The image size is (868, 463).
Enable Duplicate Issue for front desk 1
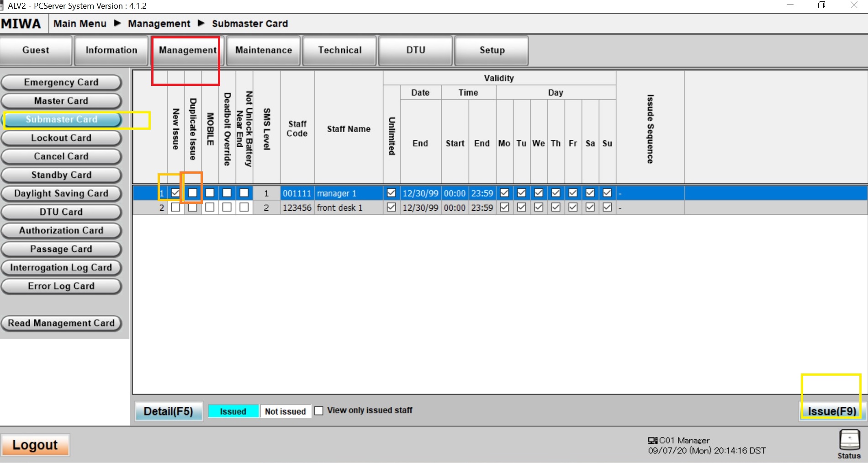click(x=193, y=208)
